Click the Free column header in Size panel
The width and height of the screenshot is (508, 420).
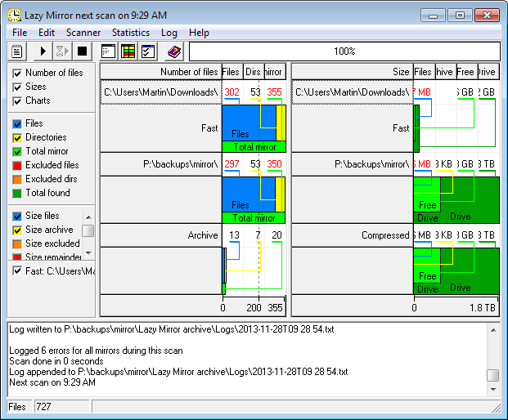(465, 72)
